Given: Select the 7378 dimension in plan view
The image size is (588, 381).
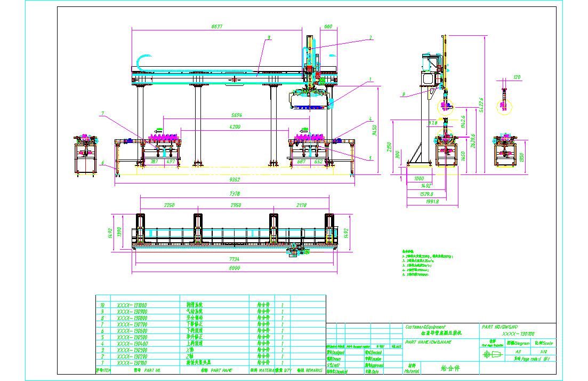Looking at the screenshot, I should (x=235, y=194).
